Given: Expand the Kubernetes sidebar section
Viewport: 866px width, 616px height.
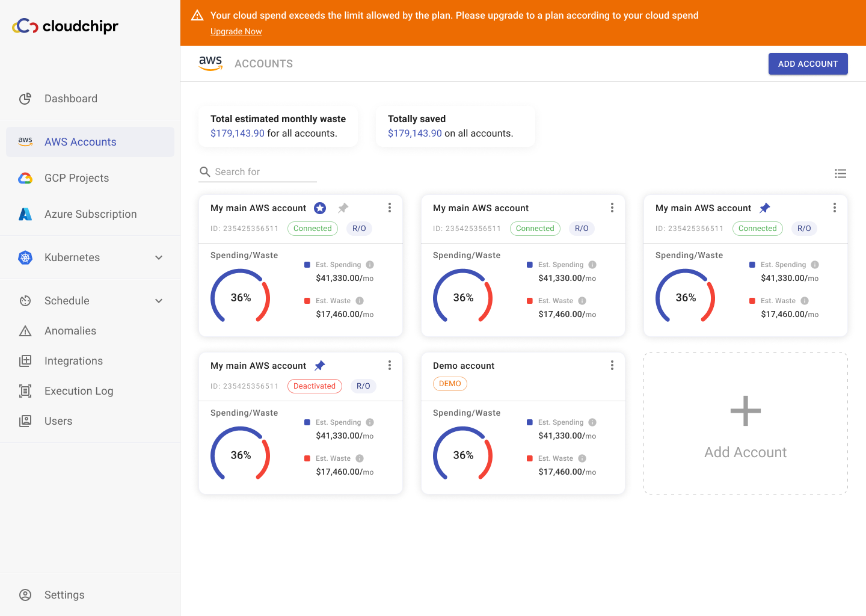Looking at the screenshot, I should tap(159, 257).
